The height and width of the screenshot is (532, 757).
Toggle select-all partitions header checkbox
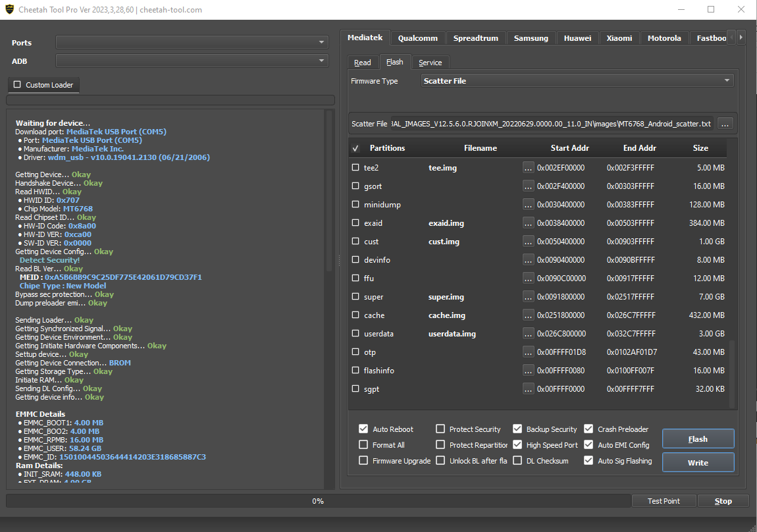click(x=355, y=148)
